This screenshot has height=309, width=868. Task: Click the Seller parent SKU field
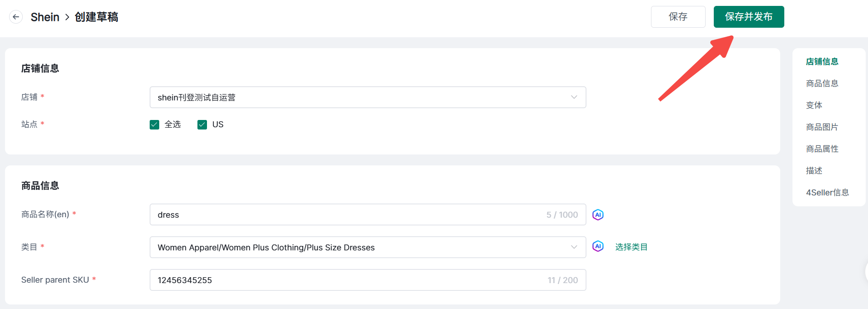tap(346, 280)
